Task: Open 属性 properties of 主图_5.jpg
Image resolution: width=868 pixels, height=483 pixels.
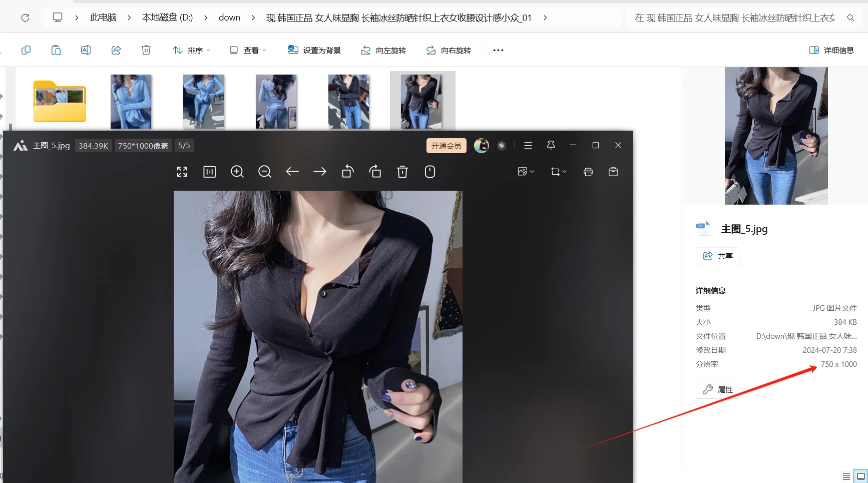Action: [x=717, y=389]
